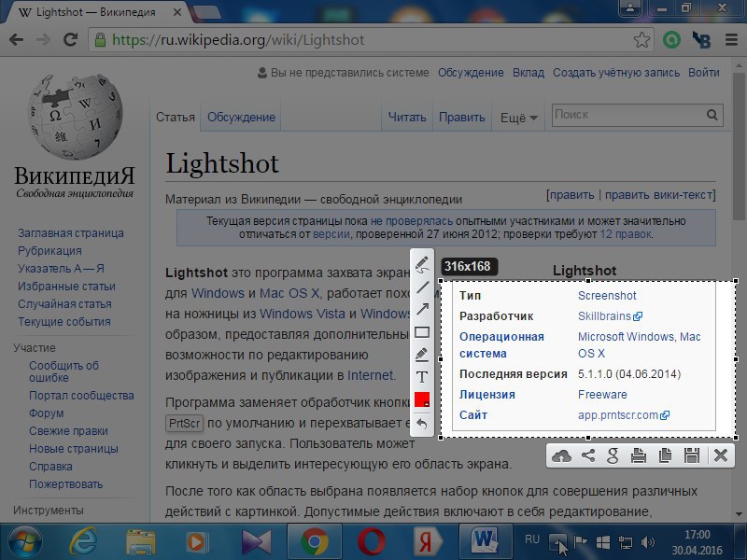Viewport: 747px width, 560px height.
Task: Click the volume speaker tray icon
Action: 648,542
